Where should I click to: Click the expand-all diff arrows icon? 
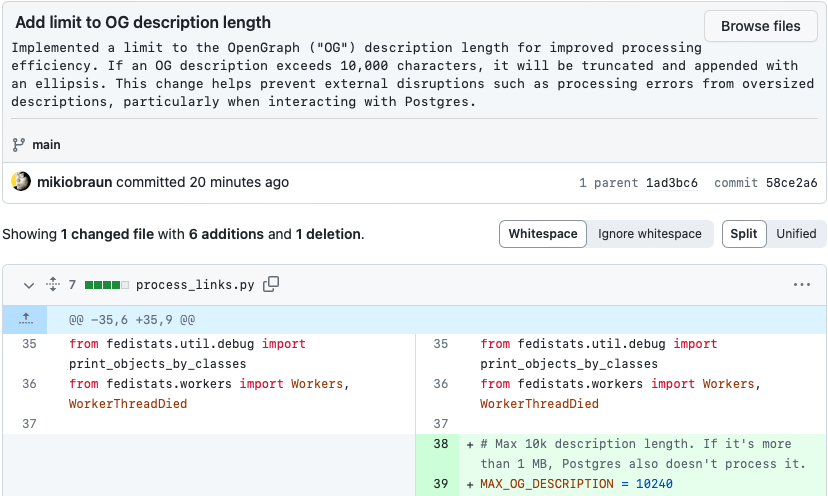point(53,285)
